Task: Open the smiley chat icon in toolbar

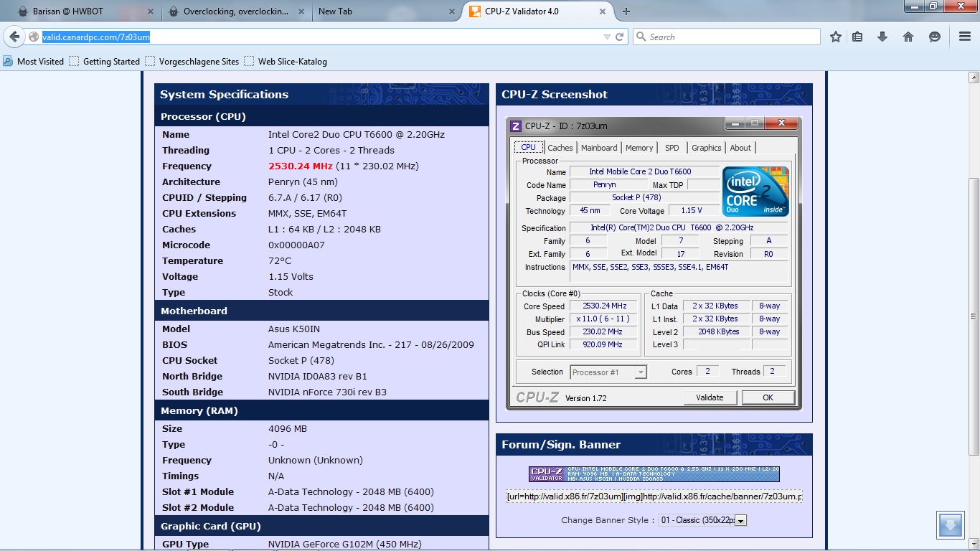Action: (x=934, y=37)
